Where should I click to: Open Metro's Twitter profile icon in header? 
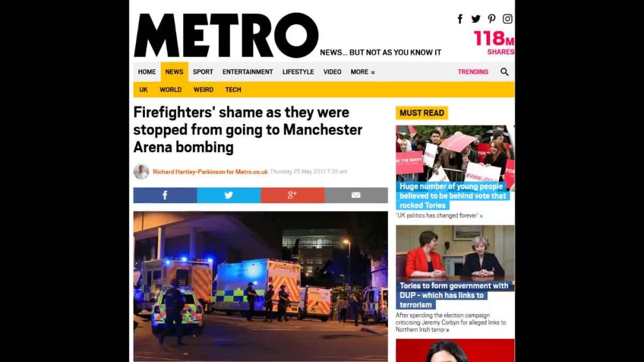coord(476,19)
